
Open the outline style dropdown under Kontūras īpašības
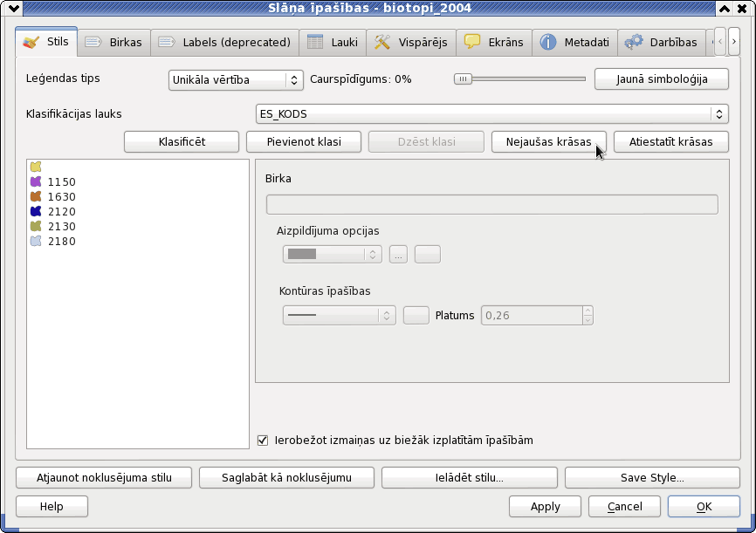[x=339, y=315]
